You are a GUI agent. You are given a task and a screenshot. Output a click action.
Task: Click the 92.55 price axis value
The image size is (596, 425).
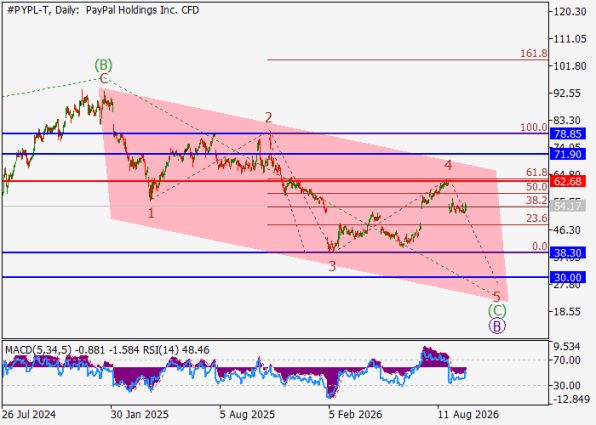pos(567,93)
